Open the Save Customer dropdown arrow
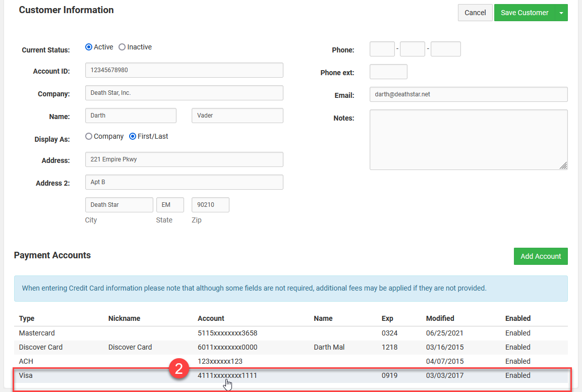Image resolution: width=582 pixels, height=392 pixels. pos(561,13)
